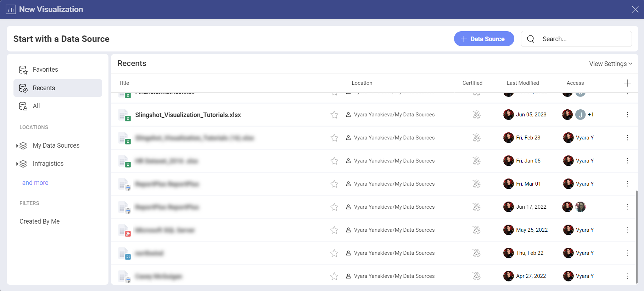Click the New Visualization chart icon
The width and height of the screenshot is (644, 291).
pyautogui.click(x=11, y=9)
